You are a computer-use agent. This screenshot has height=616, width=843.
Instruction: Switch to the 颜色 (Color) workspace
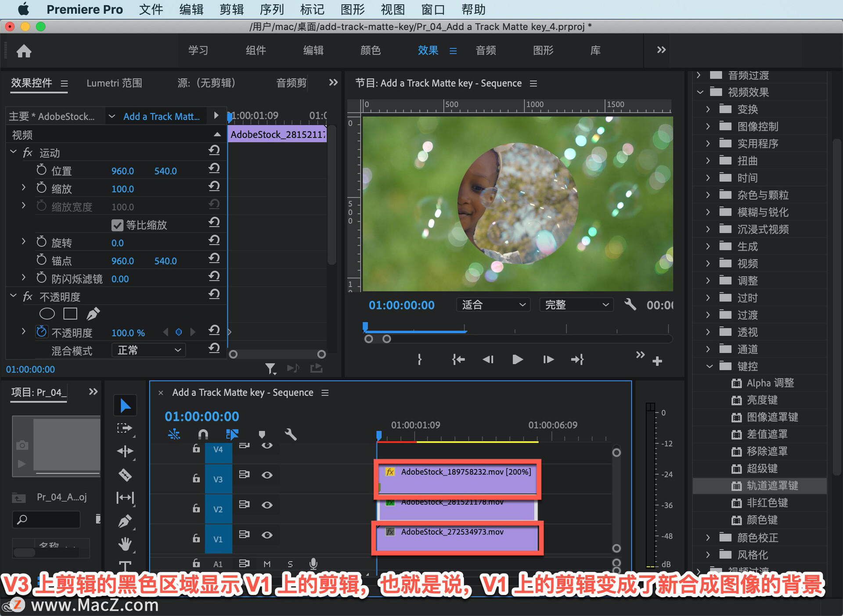[x=370, y=50]
